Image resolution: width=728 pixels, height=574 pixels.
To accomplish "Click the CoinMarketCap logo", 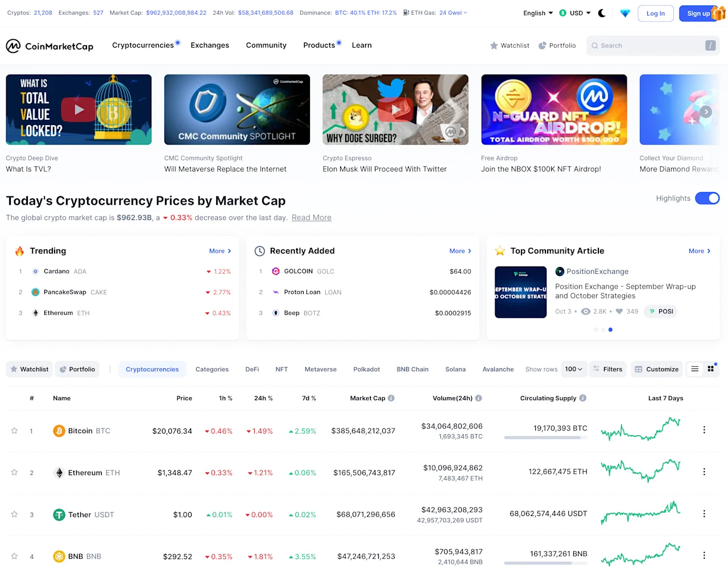I will click(x=49, y=46).
